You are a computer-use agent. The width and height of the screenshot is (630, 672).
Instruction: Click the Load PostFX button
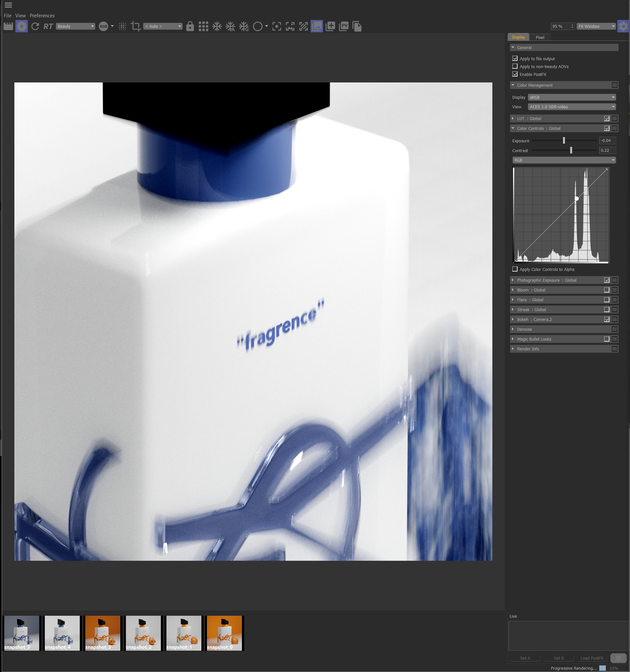[x=591, y=658]
